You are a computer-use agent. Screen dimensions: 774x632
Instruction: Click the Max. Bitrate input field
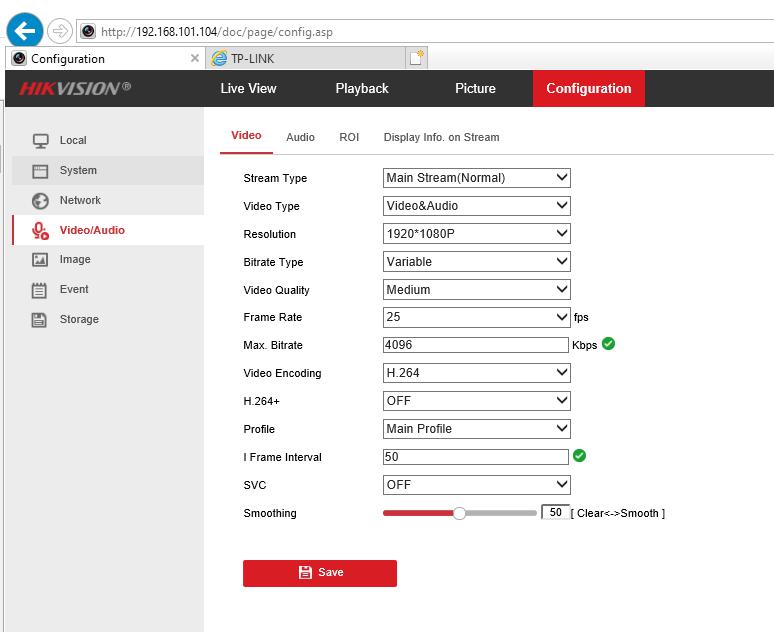[x=475, y=345]
